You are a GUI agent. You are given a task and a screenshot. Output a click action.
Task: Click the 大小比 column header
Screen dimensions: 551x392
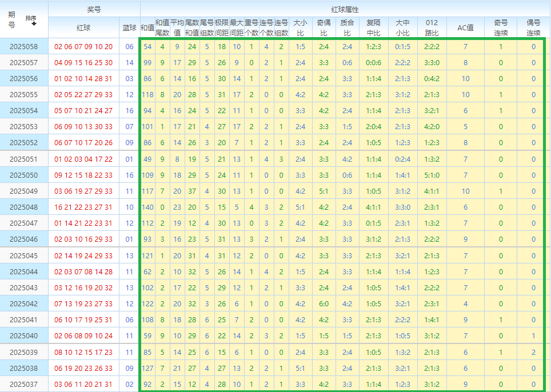click(x=300, y=27)
